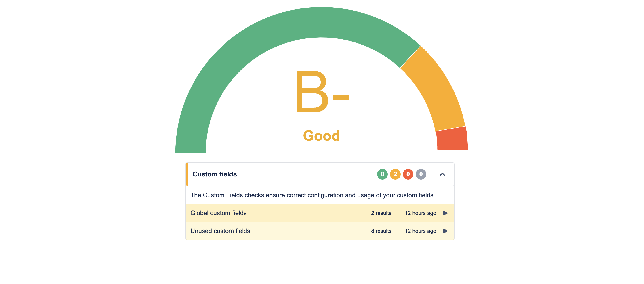Click the "2 results" count
The height and width of the screenshot is (284, 644).
(381, 213)
